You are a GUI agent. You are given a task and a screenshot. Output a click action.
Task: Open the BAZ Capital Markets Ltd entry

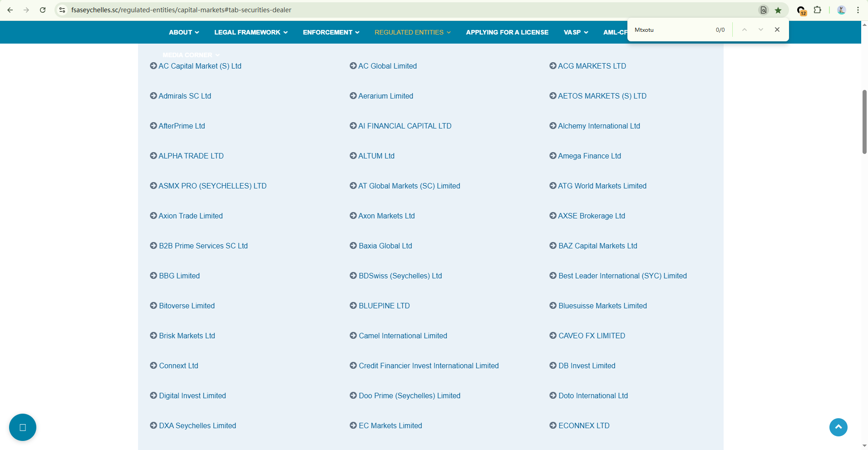tap(598, 246)
